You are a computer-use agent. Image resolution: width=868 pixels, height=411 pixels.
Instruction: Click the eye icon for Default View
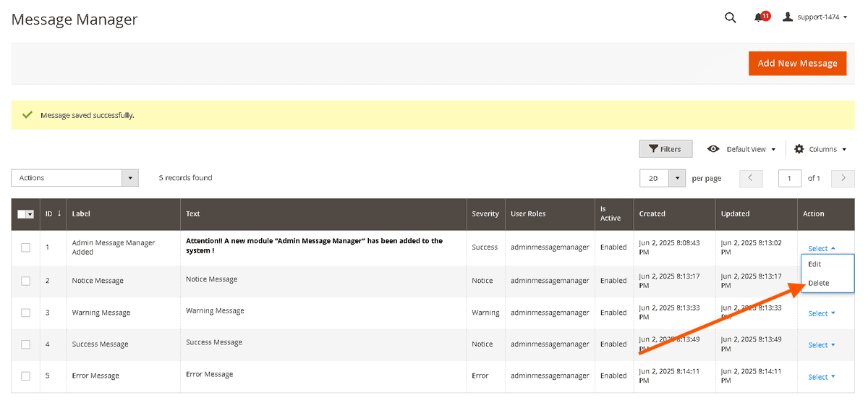713,149
